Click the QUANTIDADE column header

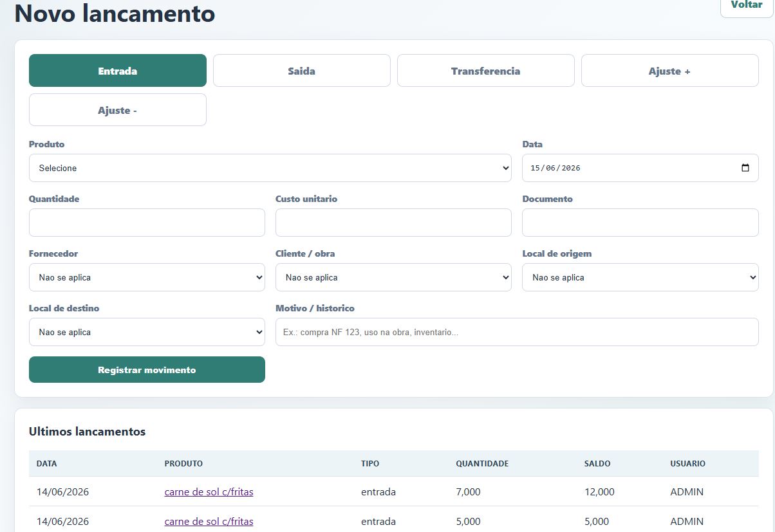click(482, 463)
